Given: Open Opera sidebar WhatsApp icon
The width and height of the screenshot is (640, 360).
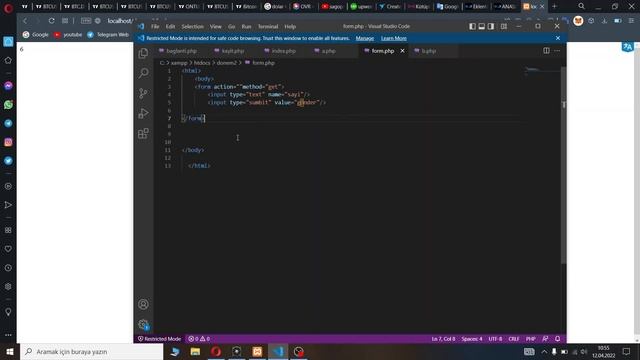Looking at the screenshot, I should (x=8, y=104).
